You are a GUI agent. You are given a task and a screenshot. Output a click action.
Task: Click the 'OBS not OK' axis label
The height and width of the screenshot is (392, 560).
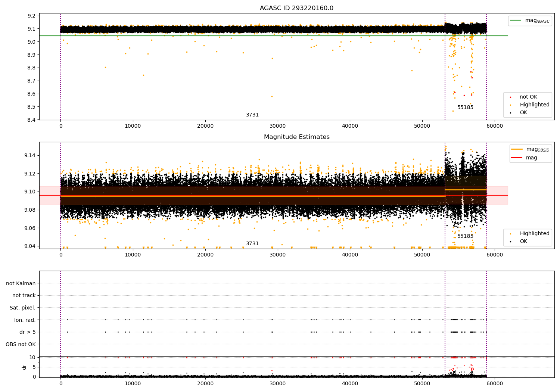tap(21, 345)
